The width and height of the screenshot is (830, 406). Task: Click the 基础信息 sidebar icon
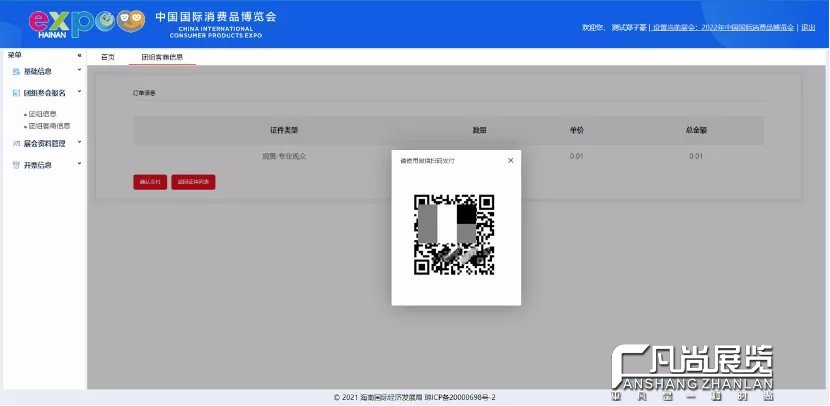point(15,72)
